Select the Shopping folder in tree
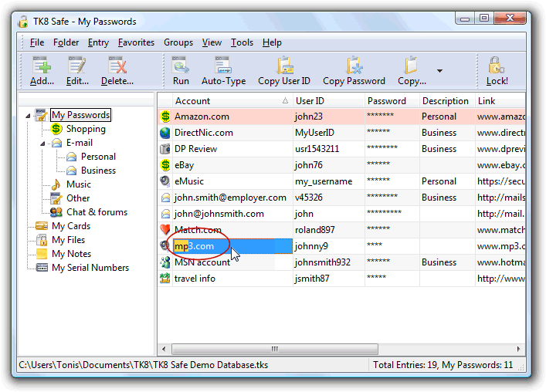The width and height of the screenshot is (546, 392). 85,129
